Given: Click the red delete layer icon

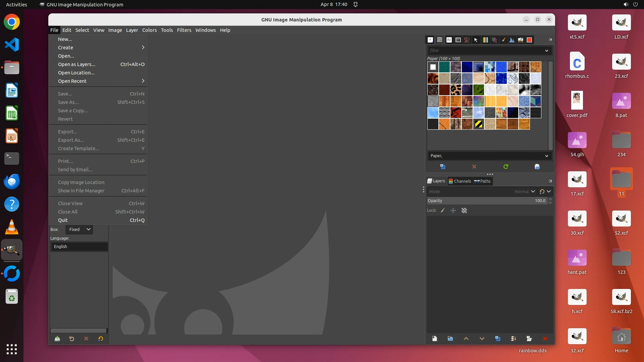Looking at the screenshot, I should tap(545, 339).
